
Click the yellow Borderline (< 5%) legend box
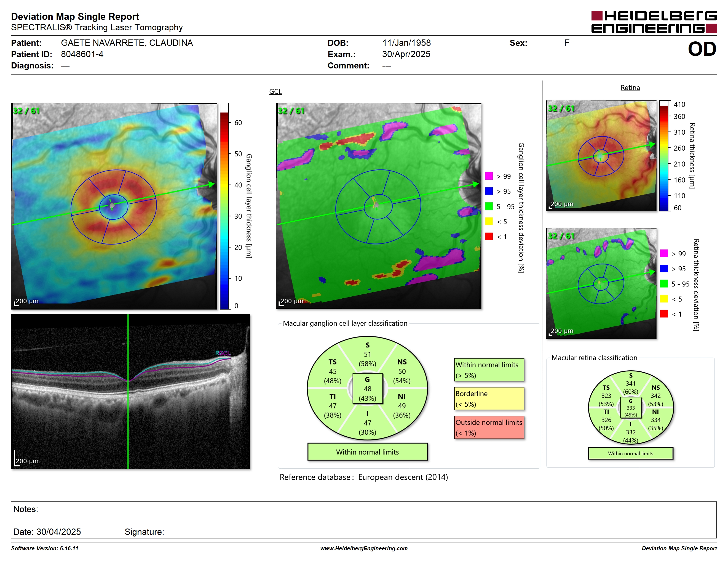[x=489, y=399]
